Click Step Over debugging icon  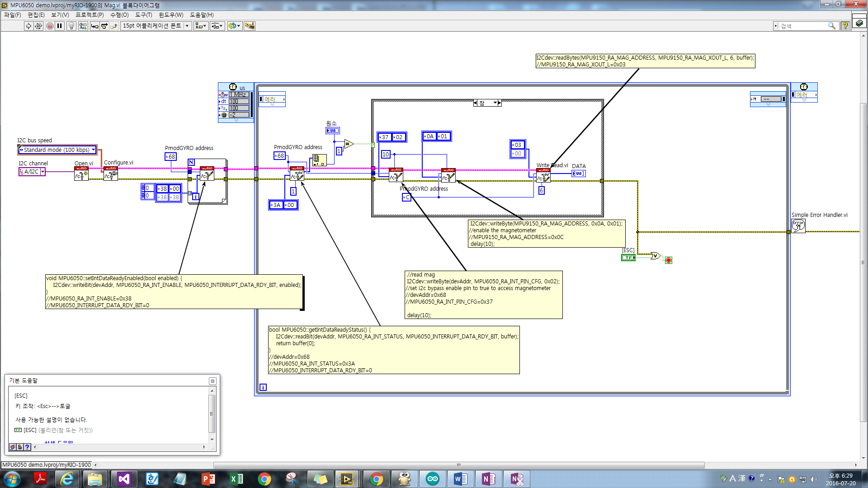pos(104,26)
